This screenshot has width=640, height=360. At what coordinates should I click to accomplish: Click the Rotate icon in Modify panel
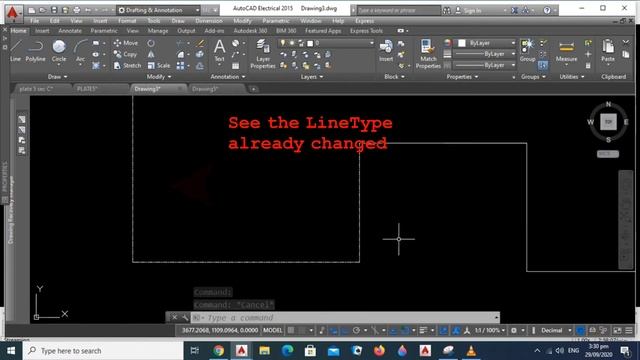[x=151, y=43]
